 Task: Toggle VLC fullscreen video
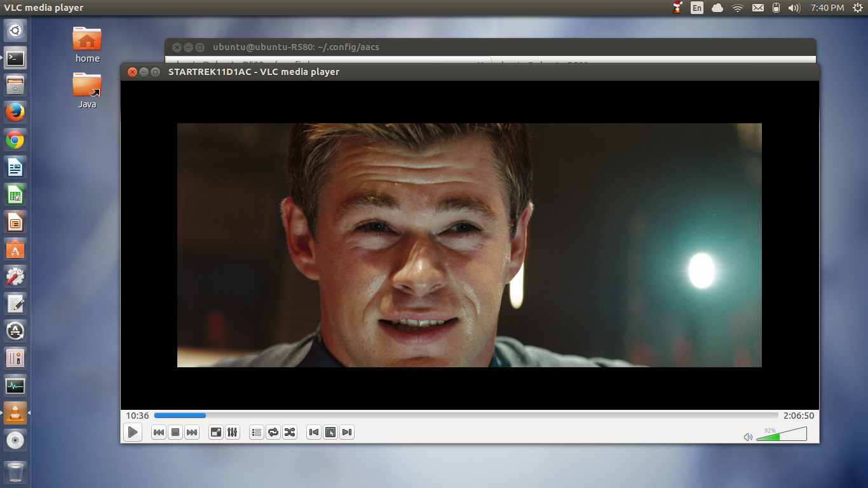click(216, 433)
